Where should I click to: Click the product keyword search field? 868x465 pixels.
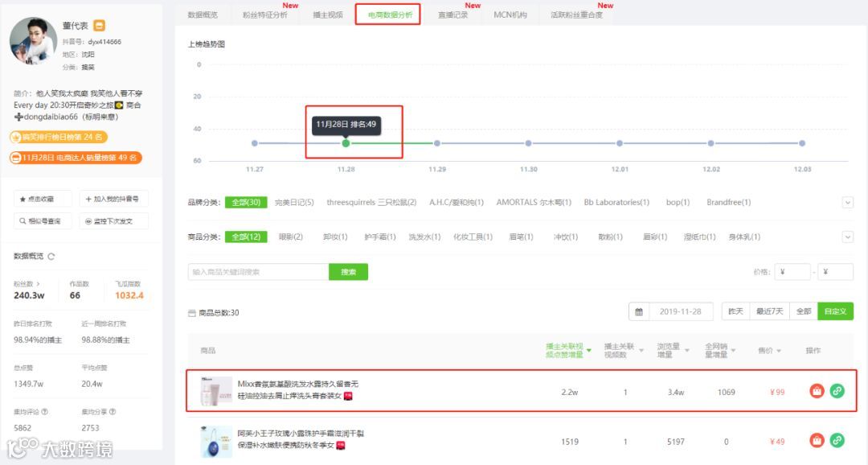click(x=259, y=272)
